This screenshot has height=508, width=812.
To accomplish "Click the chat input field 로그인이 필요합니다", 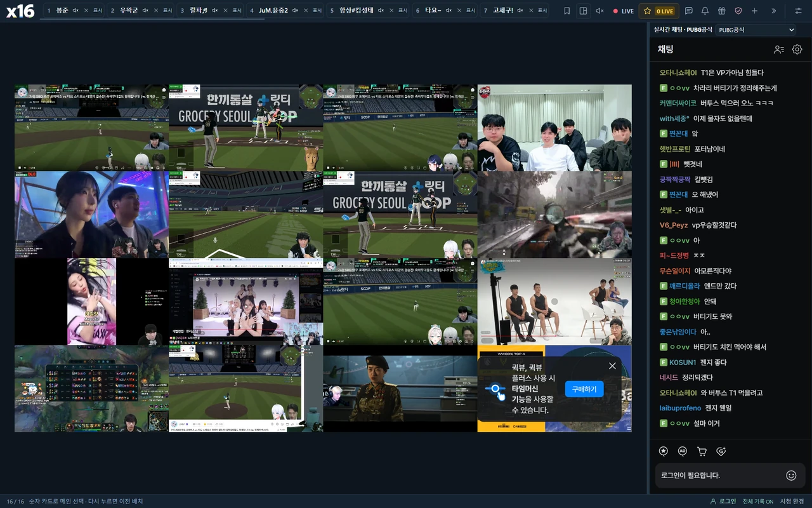I will (730, 475).
